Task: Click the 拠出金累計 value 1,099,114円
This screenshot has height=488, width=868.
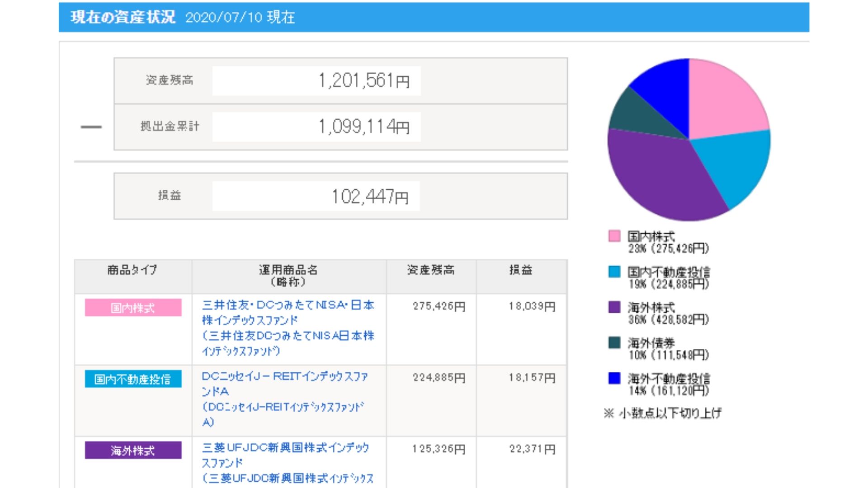Action: point(364,127)
